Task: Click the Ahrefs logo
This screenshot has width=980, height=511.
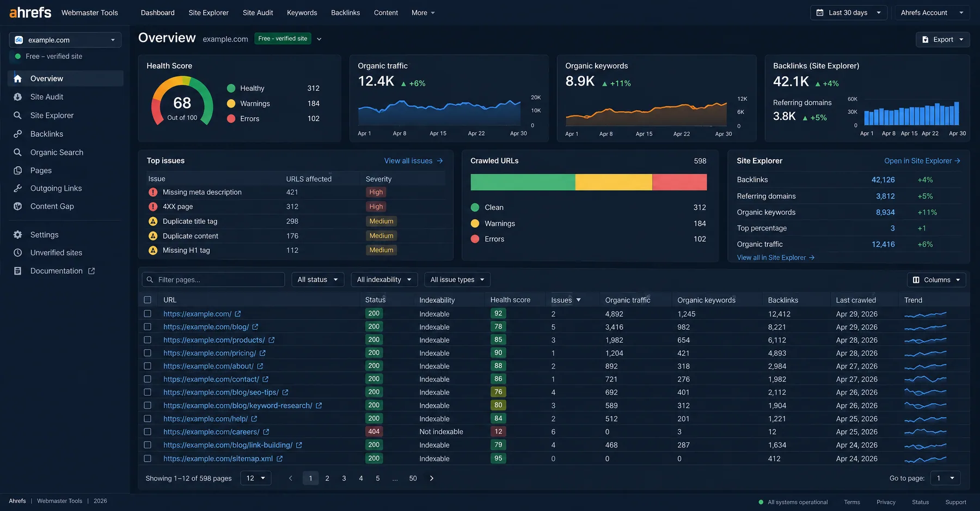Action: pos(30,13)
